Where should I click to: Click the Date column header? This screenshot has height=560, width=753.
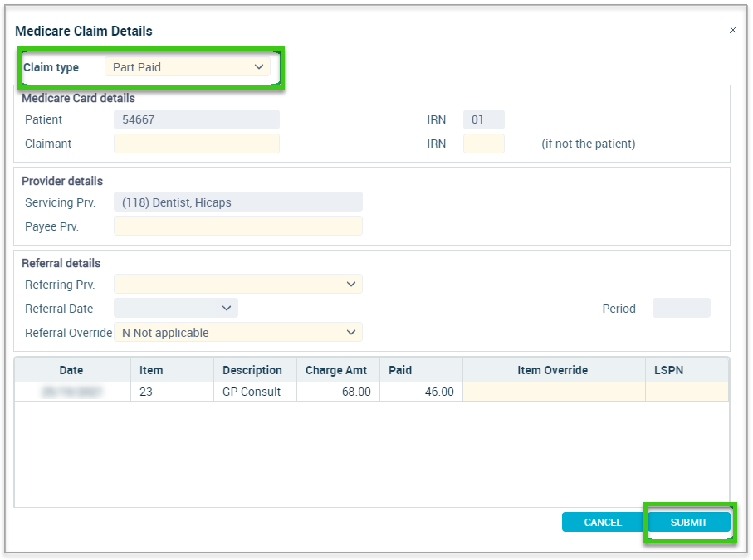click(x=72, y=370)
